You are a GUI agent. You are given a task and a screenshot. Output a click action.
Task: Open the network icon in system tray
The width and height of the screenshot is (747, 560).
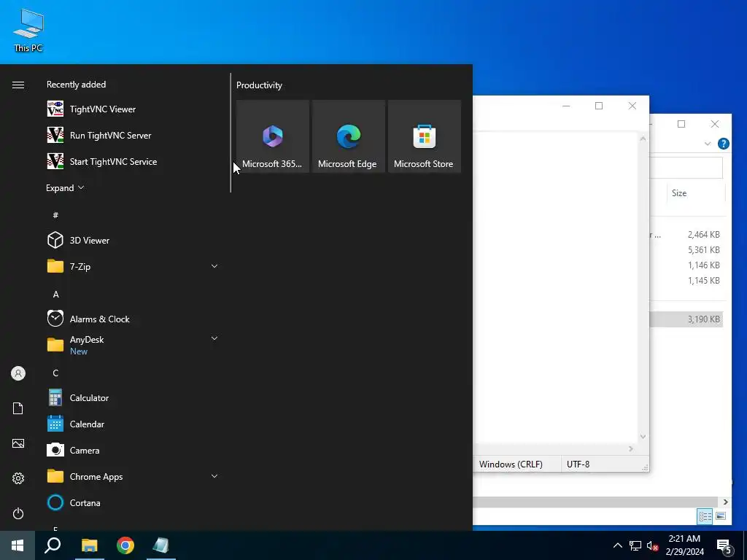[635, 545]
